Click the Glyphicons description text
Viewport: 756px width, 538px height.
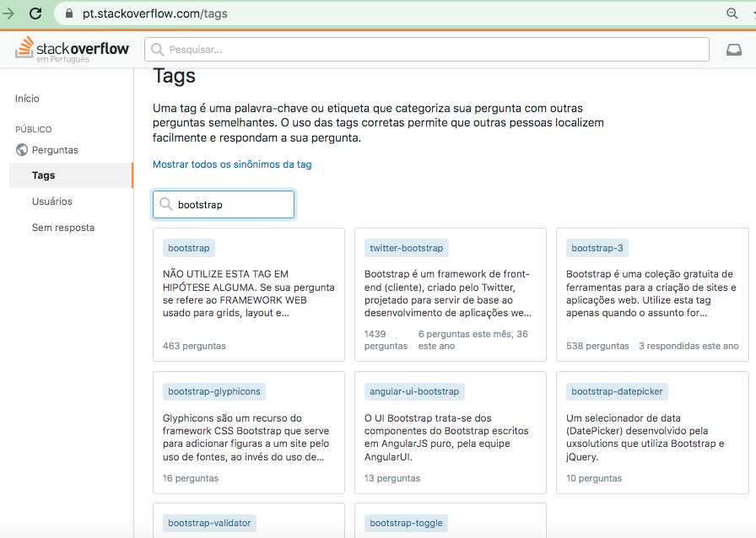tap(246, 438)
